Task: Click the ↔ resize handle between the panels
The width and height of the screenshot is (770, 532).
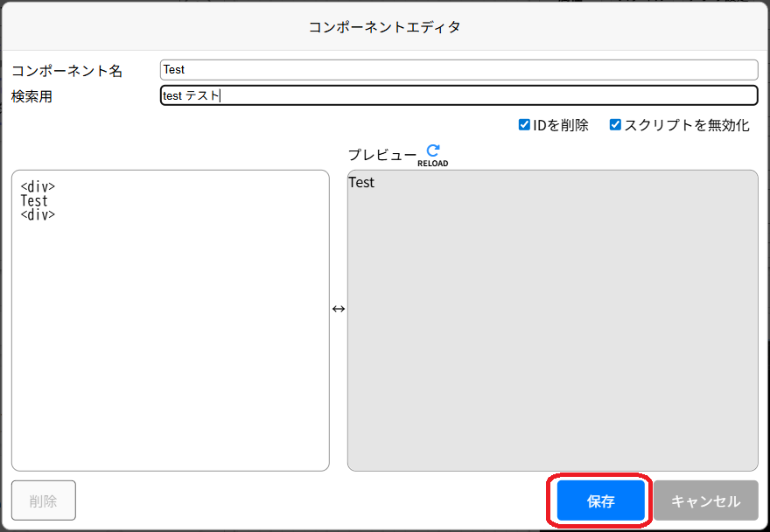Action: pos(339,309)
